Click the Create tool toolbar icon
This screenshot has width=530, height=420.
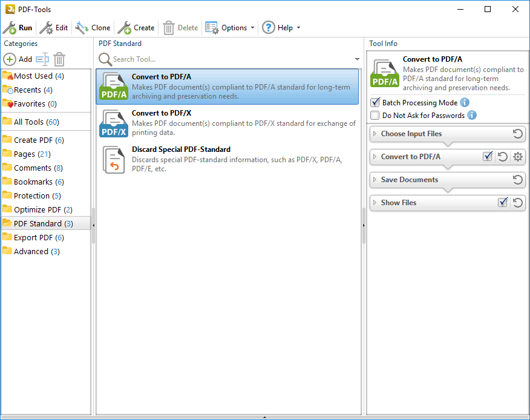pos(125,28)
